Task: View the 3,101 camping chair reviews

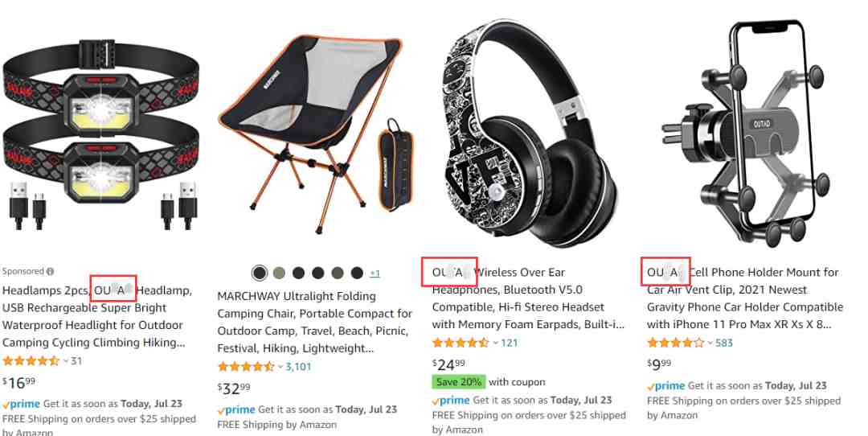Action: click(298, 367)
